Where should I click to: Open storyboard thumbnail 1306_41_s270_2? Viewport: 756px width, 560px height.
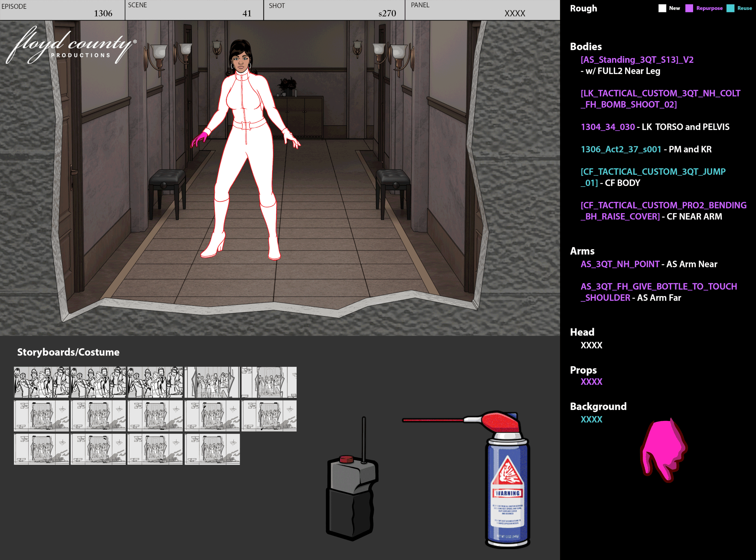pyautogui.click(x=98, y=382)
